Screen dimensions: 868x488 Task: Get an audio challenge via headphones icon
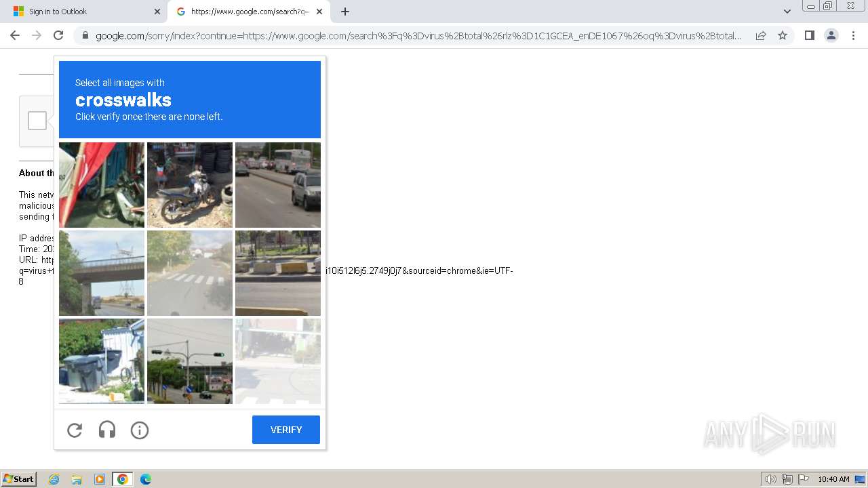click(107, 430)
